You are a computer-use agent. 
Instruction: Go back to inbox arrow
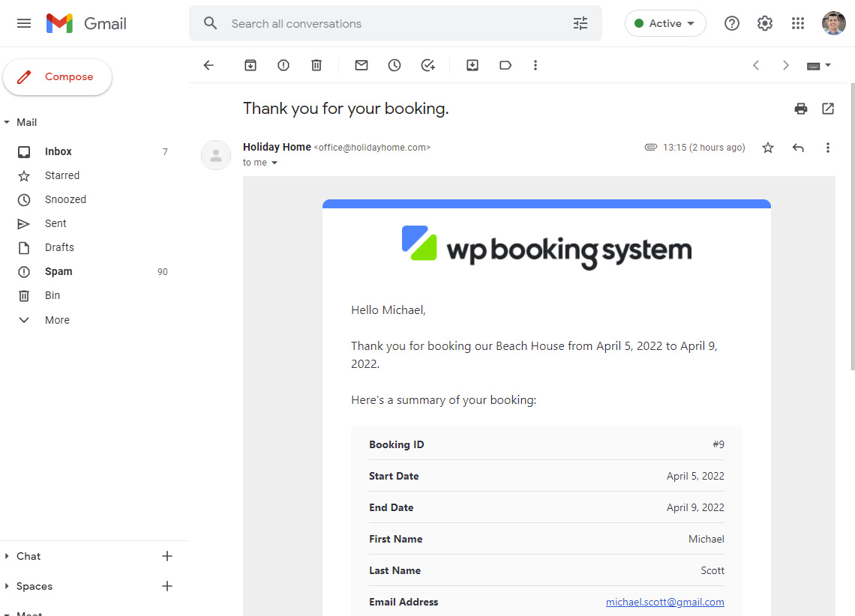pyautogui.click(x=208, y=65)
